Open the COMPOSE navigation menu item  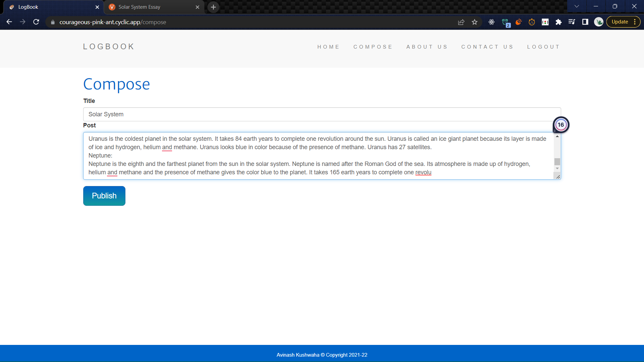point(373,47)
